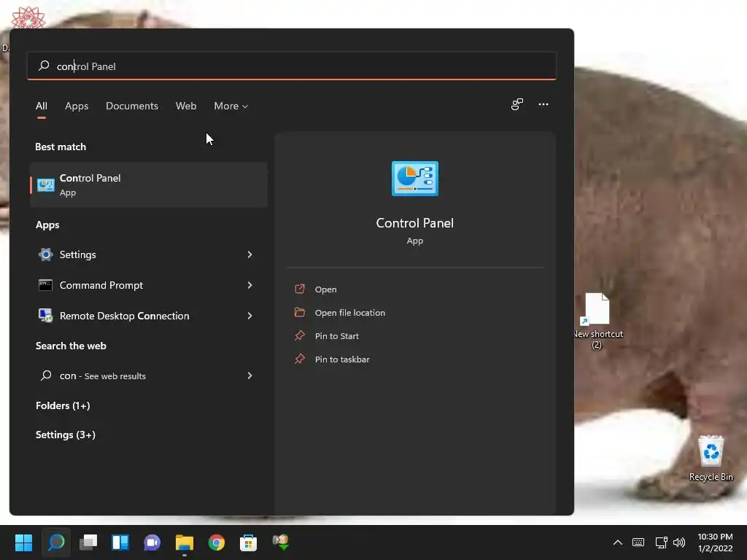Click the folder icon for Open file location
Screen dimensions: 747x560
tap(300, 312)
